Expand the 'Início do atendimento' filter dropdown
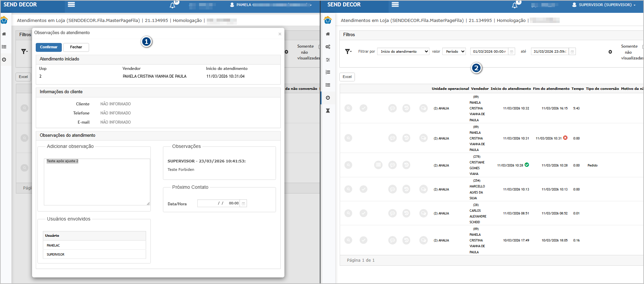Viewport: 644px width, 284px height. click(x=403, y=52)
